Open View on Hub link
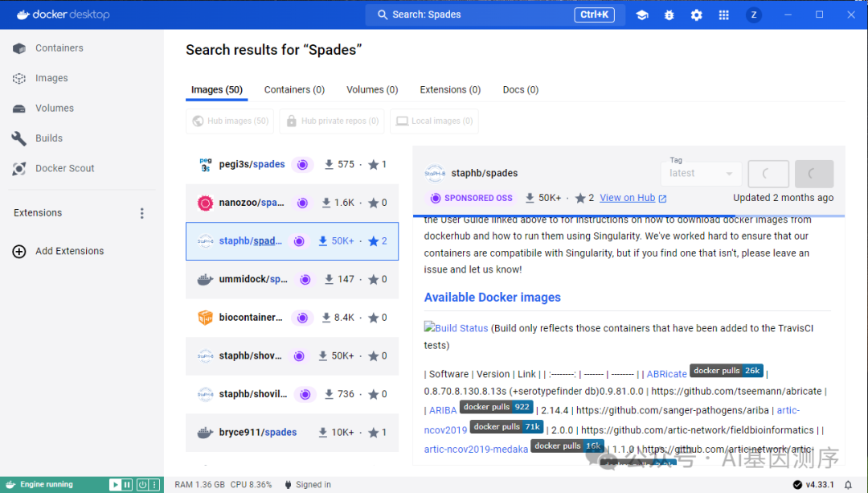Screen dimensions: 868x493 click(x=628, y=198)
